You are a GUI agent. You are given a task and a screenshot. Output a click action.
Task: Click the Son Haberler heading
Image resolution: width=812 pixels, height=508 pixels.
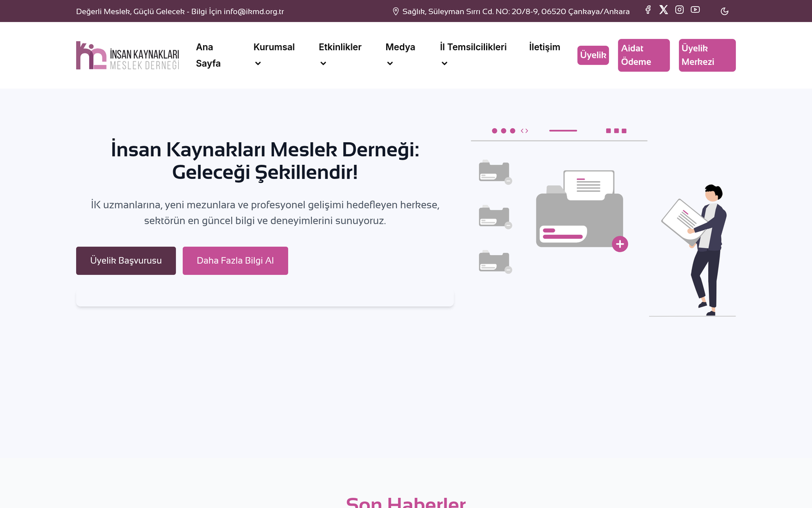(406, 502)
